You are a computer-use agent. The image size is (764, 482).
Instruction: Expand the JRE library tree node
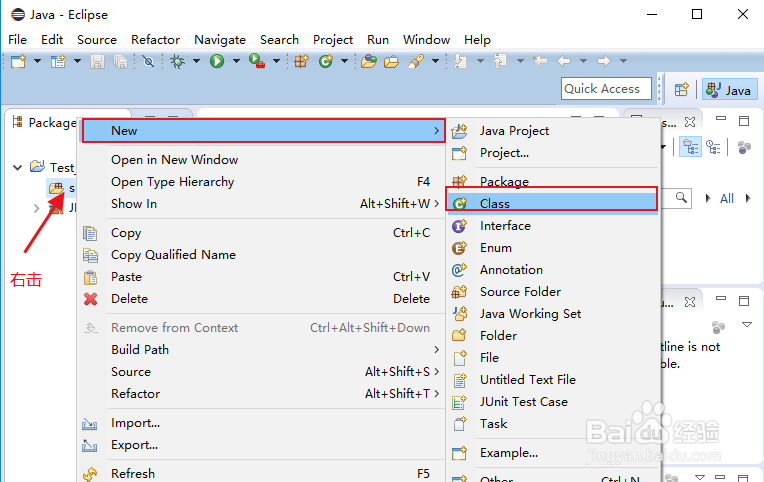coord(36,209)
